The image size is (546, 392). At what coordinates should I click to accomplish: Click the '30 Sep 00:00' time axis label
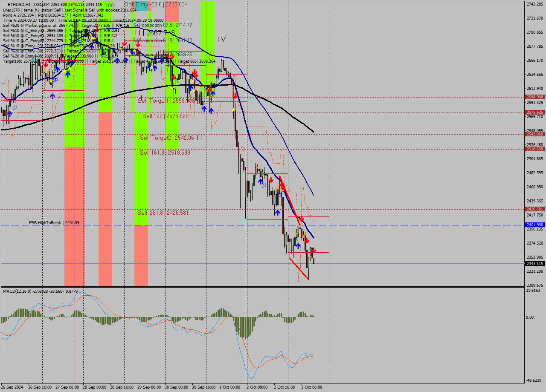176,387
